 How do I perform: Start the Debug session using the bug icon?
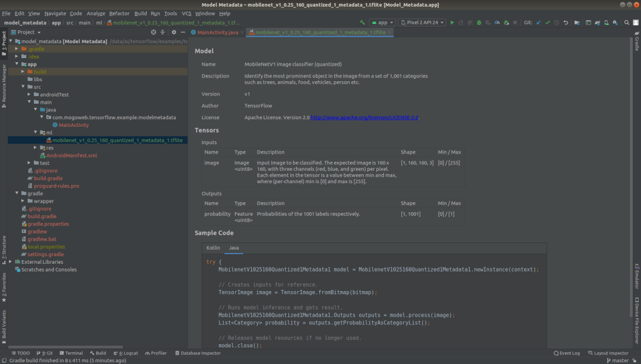(479, 23)
